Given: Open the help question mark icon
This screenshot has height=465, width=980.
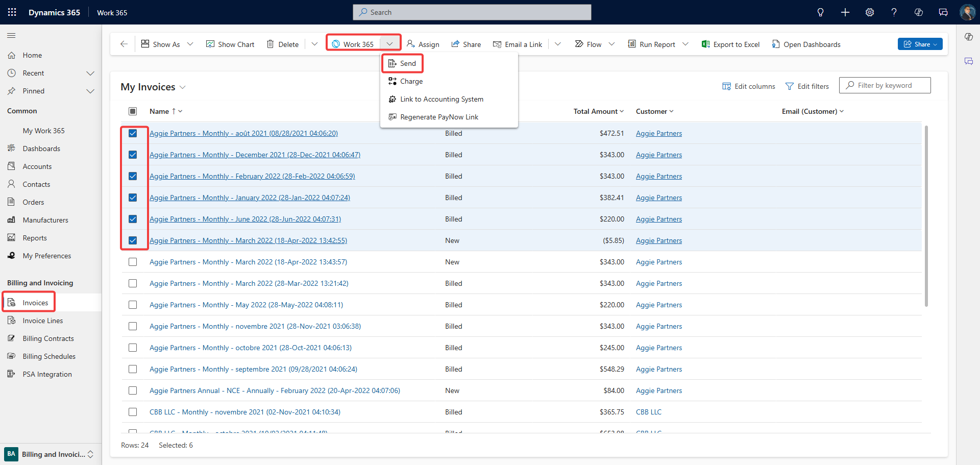Looking at the screenshot, I should 894,12.
